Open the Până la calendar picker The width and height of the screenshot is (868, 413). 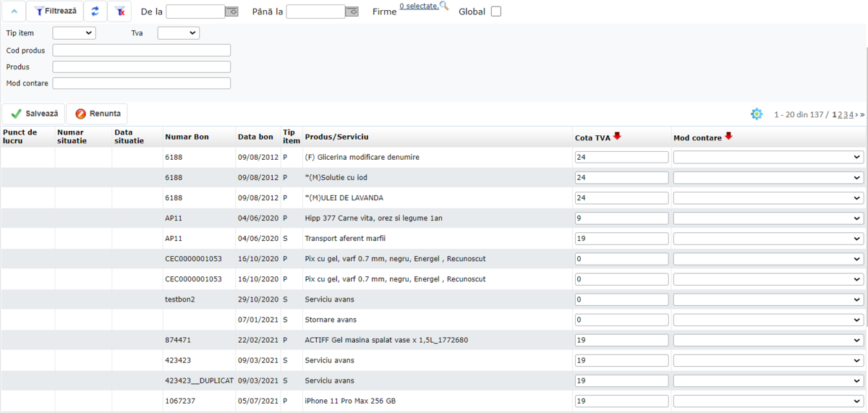[x=352, y=12]
